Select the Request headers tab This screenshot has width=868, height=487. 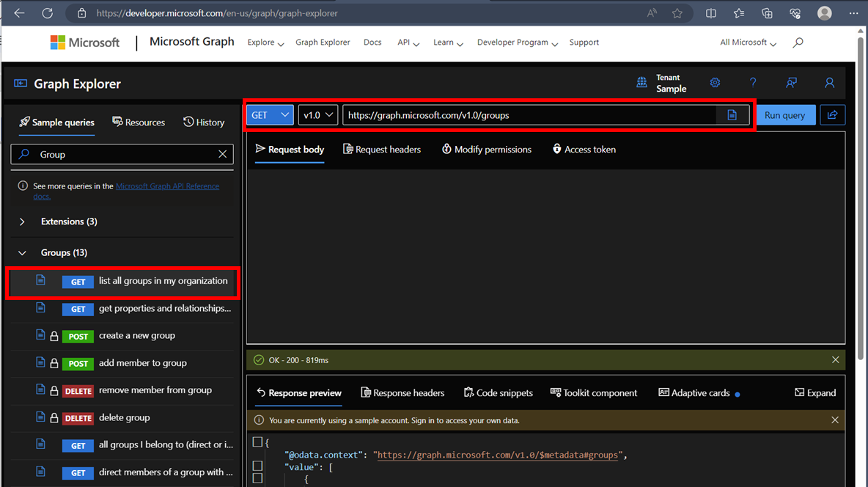pos(382,150)
